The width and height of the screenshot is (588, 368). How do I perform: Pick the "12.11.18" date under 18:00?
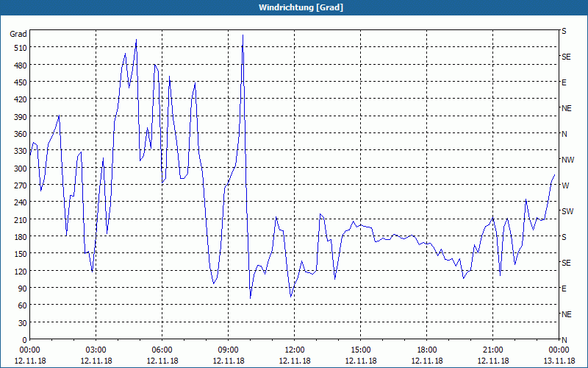pyautogui.click(x=427, y=361)
